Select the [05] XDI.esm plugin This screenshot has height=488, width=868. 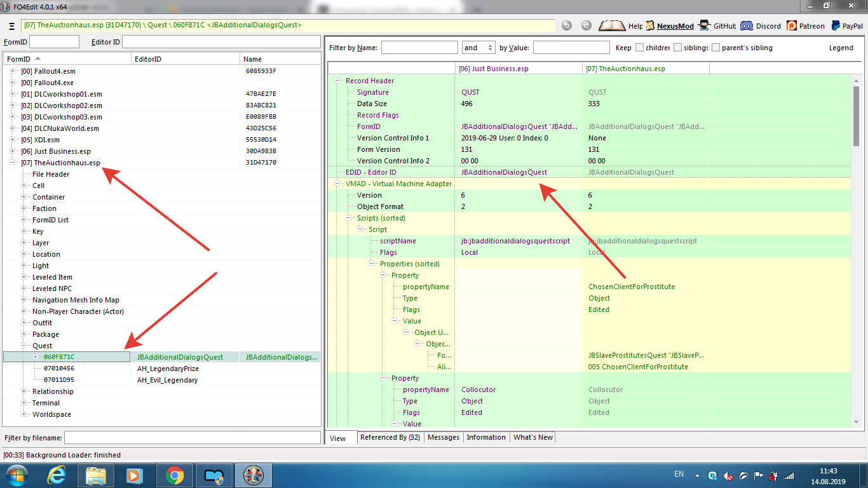click(x=40, y=140)
